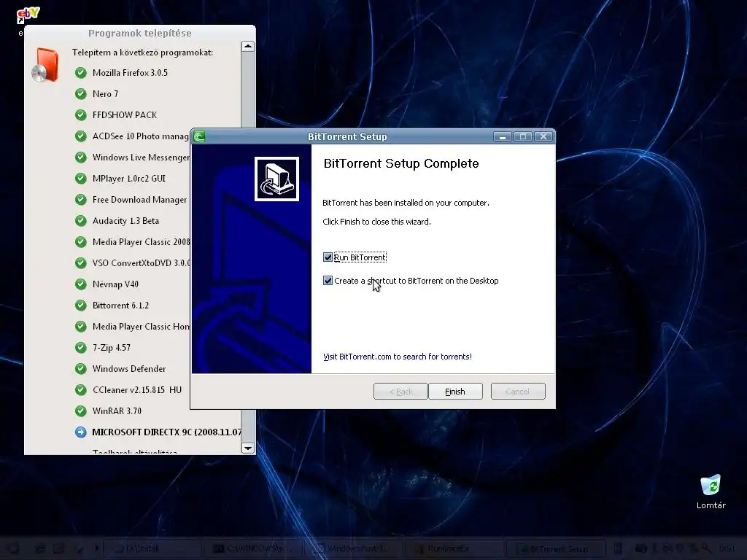
Task: Click the check icon beside Media Player Classic Hom
Action: coord(80,327)
